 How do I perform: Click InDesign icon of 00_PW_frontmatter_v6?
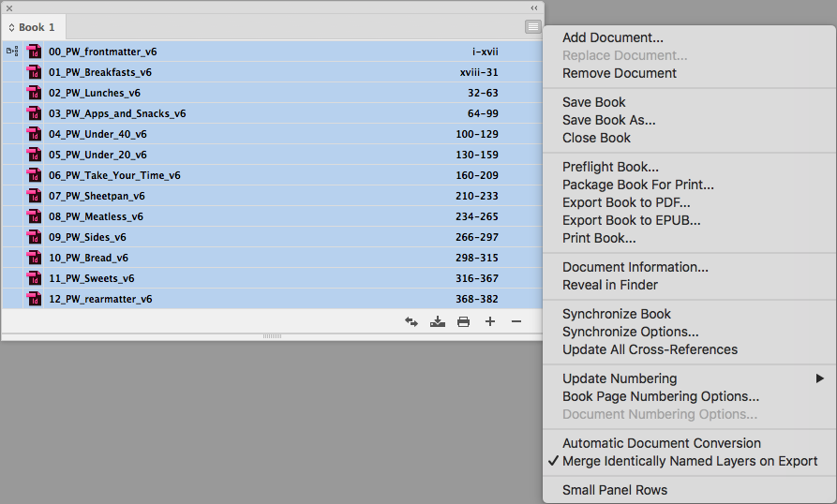pyautogui.click(x=34, y=52)
